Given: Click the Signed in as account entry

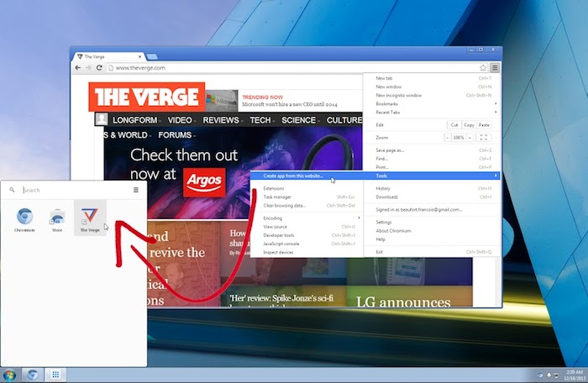Looking at the screenshot, I should [x=432, y=210].
